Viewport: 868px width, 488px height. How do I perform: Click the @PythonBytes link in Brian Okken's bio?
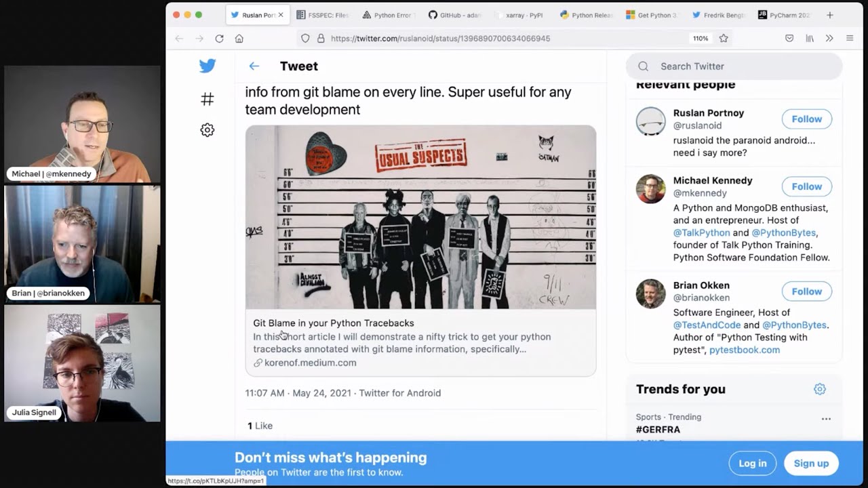(x=794, y=325)
